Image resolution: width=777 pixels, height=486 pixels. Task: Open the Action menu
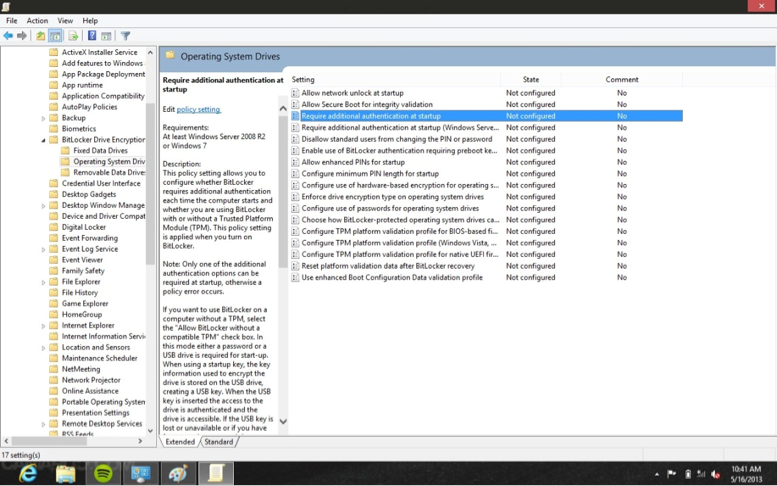click(37, 20)
